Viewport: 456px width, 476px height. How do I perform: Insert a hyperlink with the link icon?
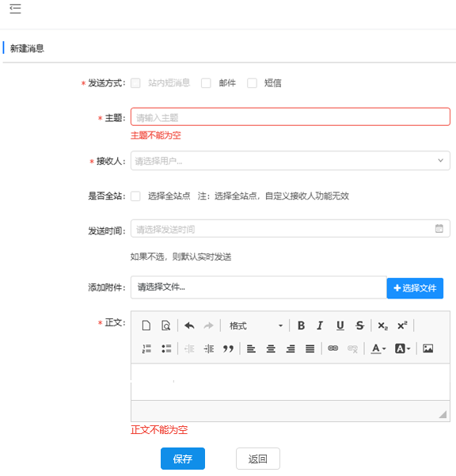click(332, 348)
